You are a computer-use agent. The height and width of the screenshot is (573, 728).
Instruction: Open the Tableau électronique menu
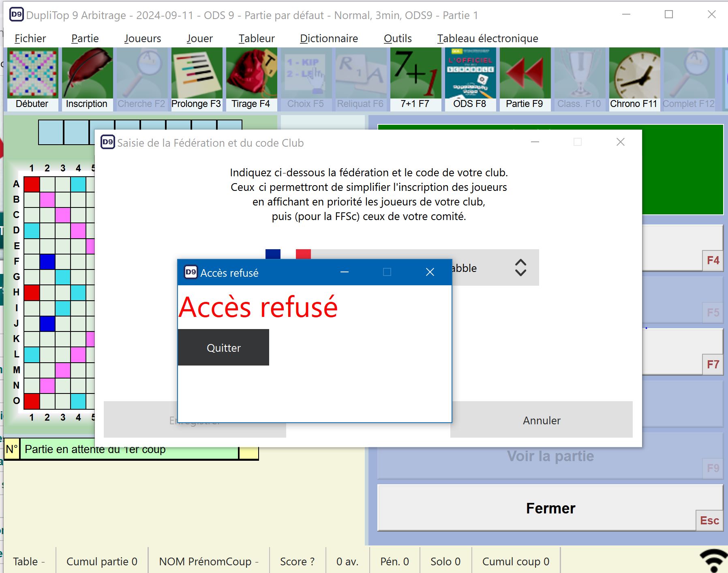(x=488, y=38)
